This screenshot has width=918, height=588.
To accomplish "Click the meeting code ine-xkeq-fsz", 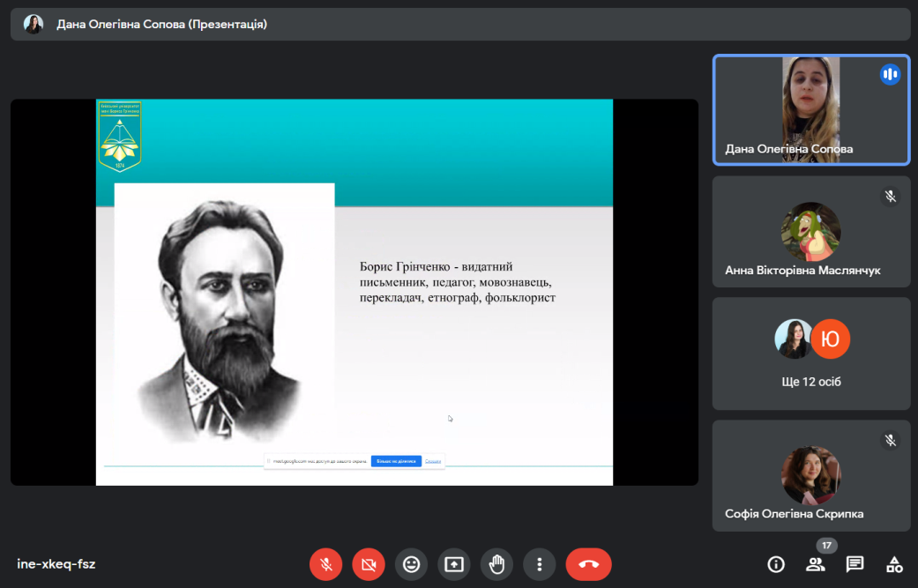I will click(56, 564).
